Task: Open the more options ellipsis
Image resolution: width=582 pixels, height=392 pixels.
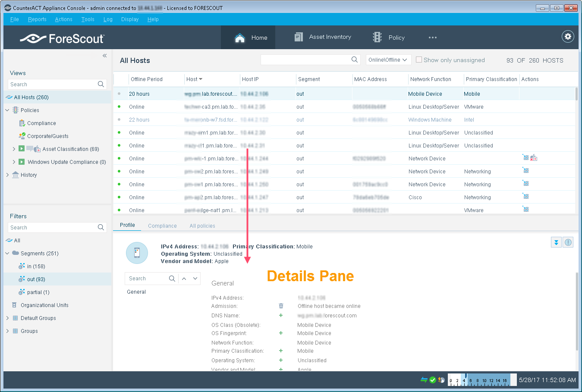Action: pos(433,38)
